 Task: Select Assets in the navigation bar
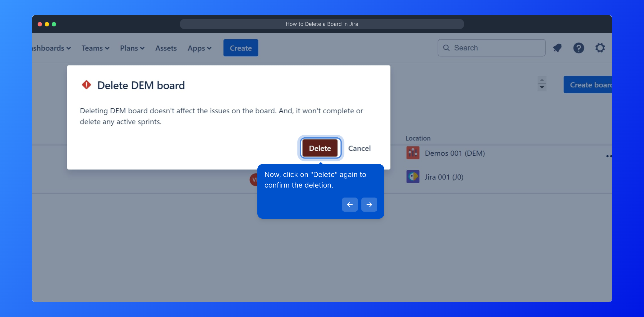[x=166, y=48]
